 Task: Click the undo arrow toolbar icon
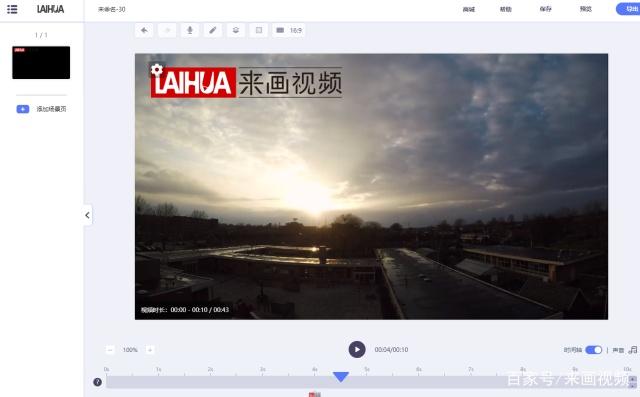coord(144,30)
